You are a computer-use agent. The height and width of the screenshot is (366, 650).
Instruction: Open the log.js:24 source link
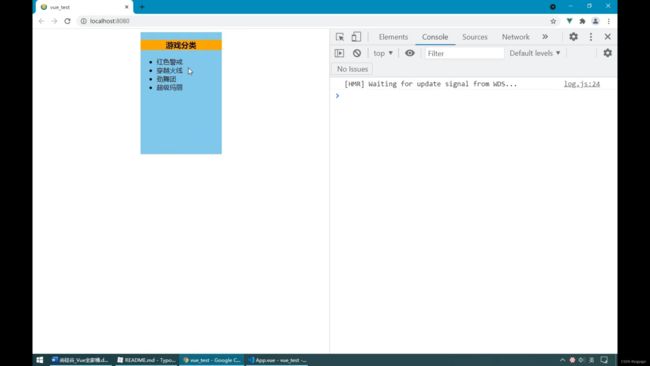coord(582,84)
